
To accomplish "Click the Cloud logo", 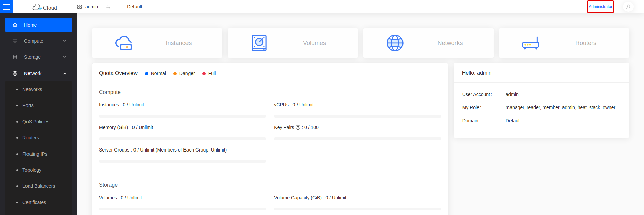I will point(45,7).
